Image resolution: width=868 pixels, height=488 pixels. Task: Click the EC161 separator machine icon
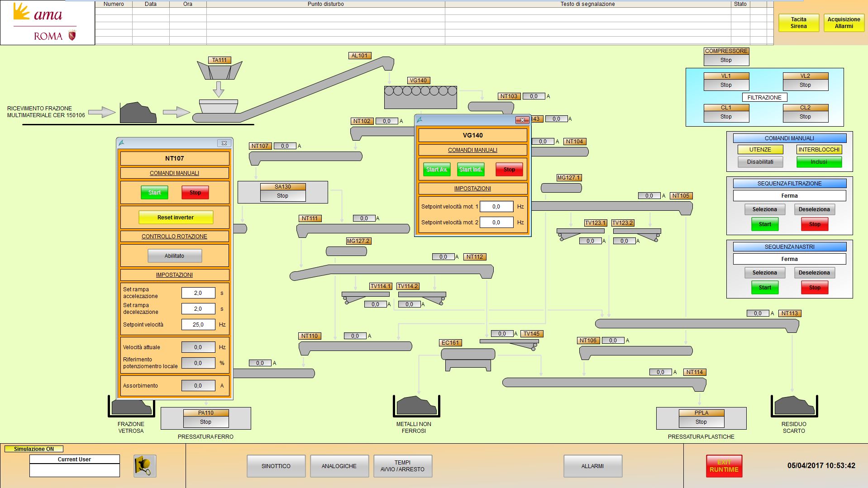pos(468,360)
